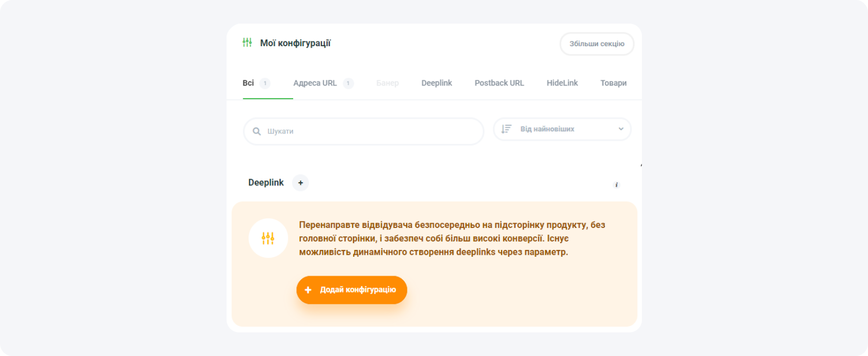
Task: Click the count badge next to Всі tab
Action: point(265,83)
